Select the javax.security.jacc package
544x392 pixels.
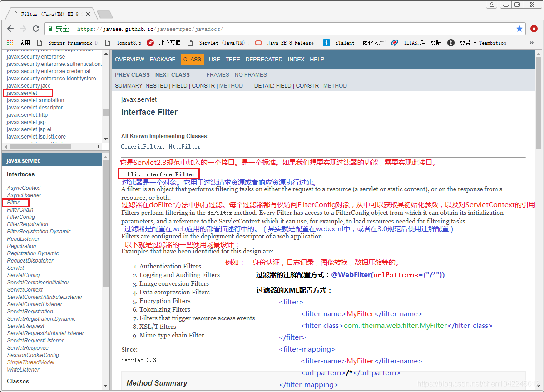pos(29,86)
